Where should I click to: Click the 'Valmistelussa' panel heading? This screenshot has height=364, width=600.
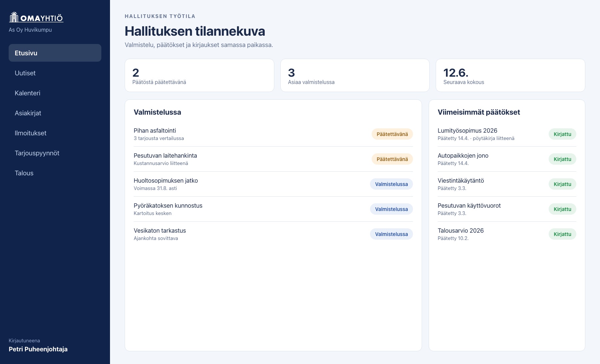(157, 112)
